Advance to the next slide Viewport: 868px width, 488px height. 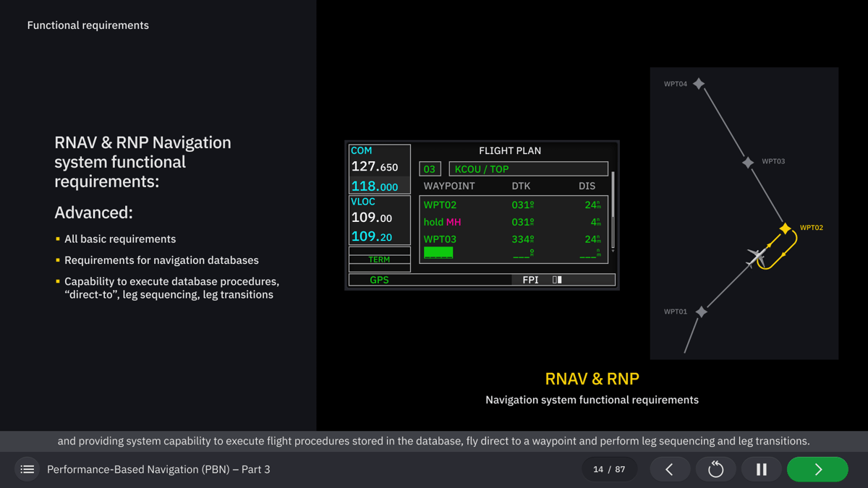[x=817, y=468]
